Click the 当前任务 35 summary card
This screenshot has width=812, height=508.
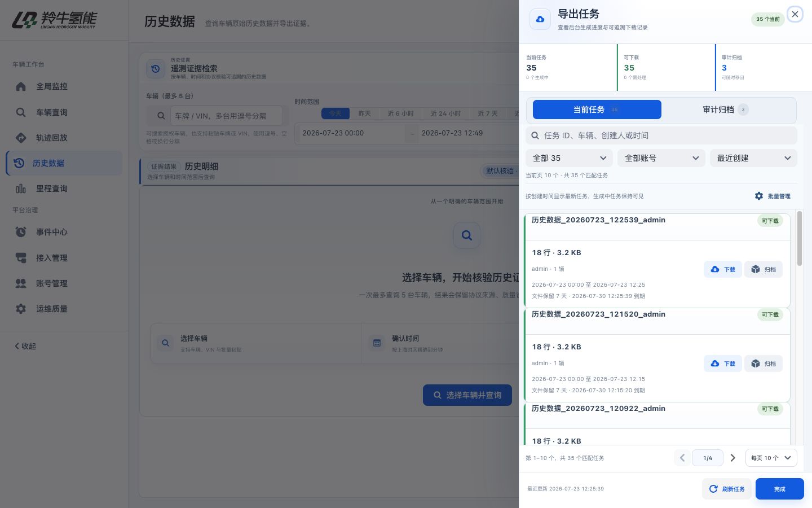(568, 67)
